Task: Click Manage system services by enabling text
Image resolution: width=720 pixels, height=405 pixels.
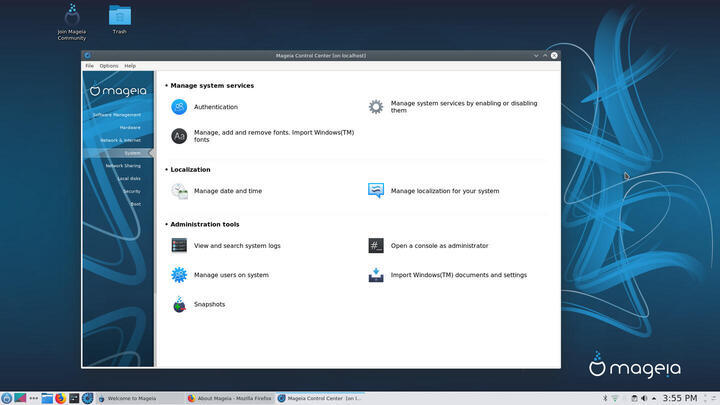Action: [x=464, y=107]
